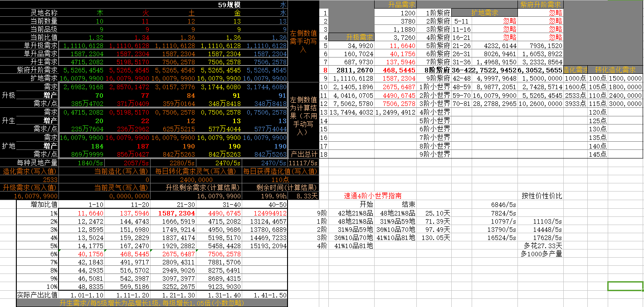Image resolution: width=644 pixels, height=307 pixels.
Task: Select the 59规模 title cell
Action: coord(229,5)
